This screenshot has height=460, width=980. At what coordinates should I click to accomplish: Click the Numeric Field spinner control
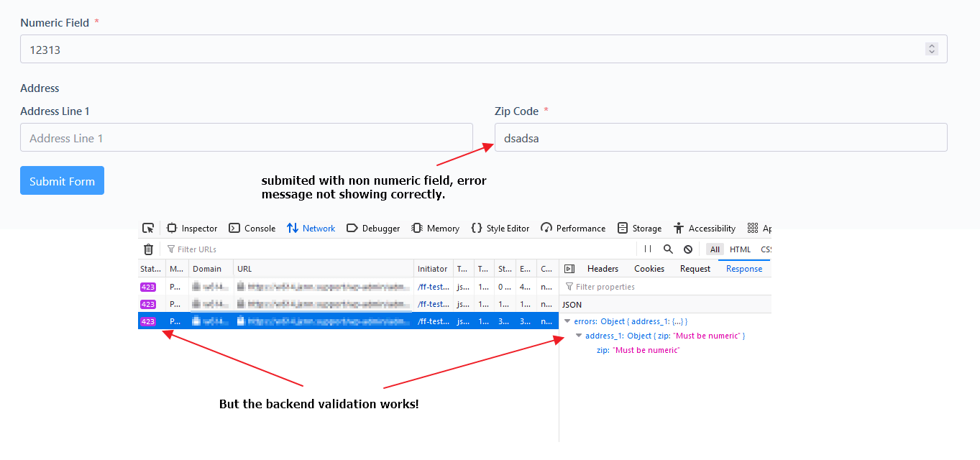[932, 48]
